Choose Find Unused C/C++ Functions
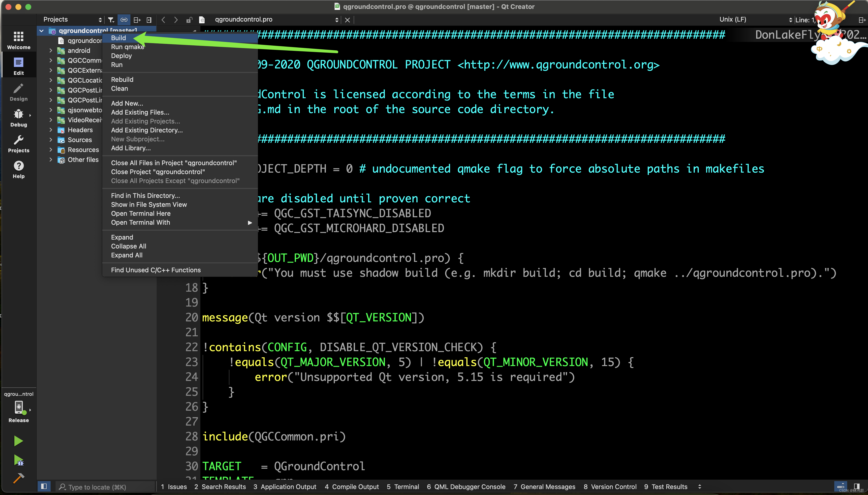 point(180,270)
